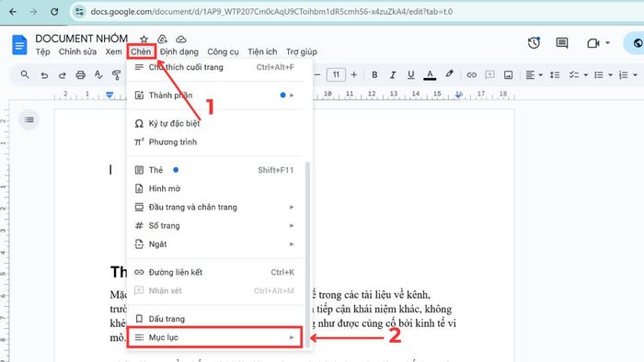The height and width of the screenshot is (362, 644).
Task: Open text color picker
Action: coord(430,74)
